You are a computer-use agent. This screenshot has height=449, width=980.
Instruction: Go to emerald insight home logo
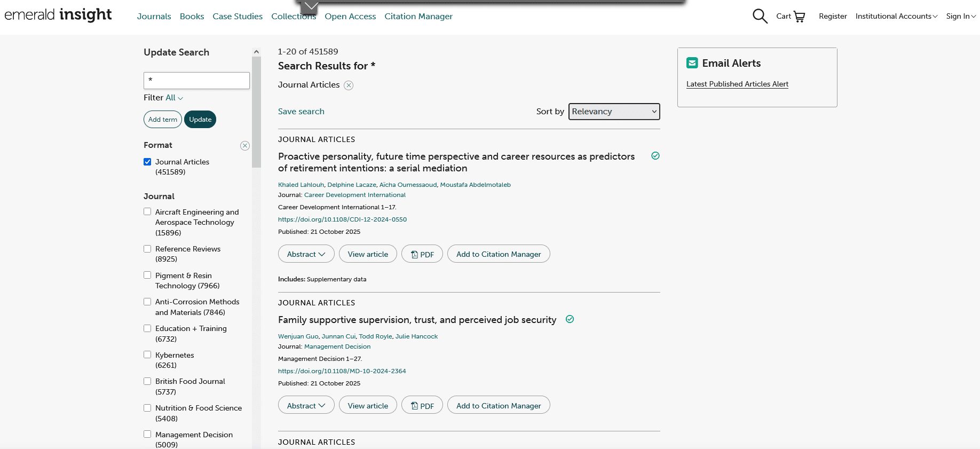tap(58, 15)
